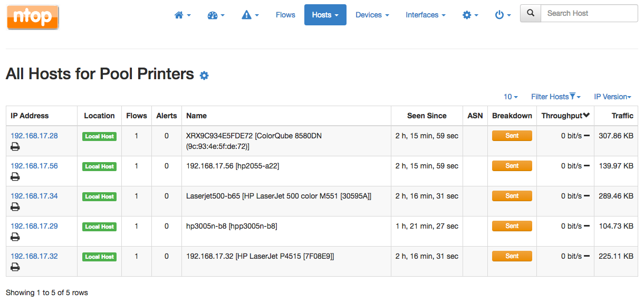Viewport: 644px width, 301px height.
Task: Click the printer icon under 192.168.17.28
Action: pyautogui.click(x=15, y=146)
